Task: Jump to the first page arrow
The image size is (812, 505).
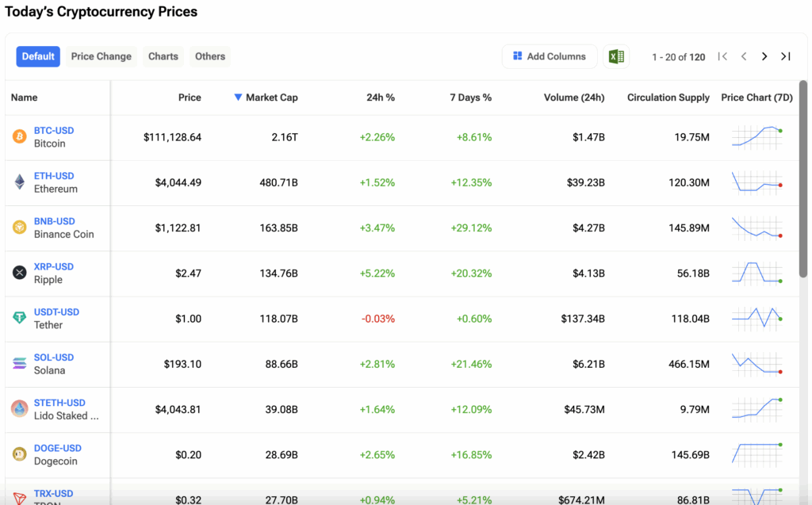Action: (722, 56)
